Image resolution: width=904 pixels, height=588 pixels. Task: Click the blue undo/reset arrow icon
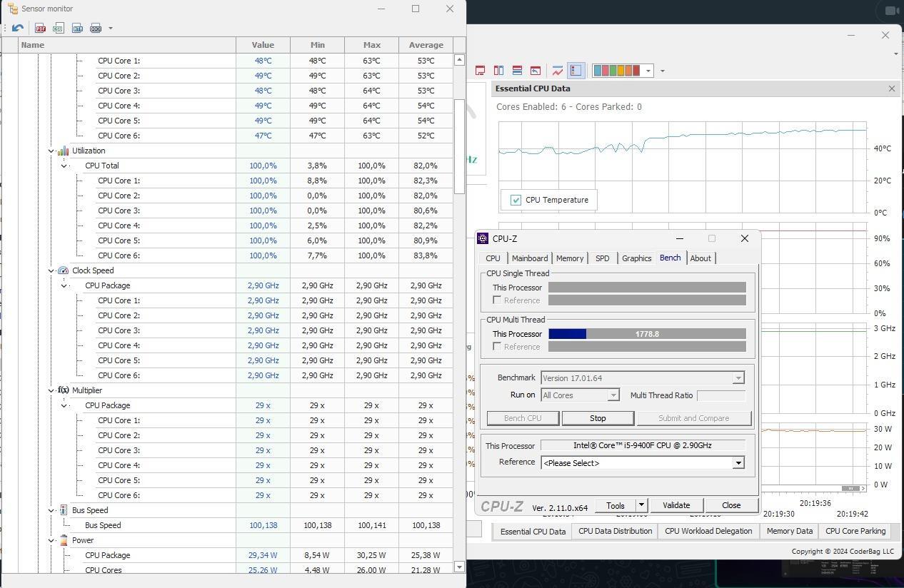pos(18,28)
